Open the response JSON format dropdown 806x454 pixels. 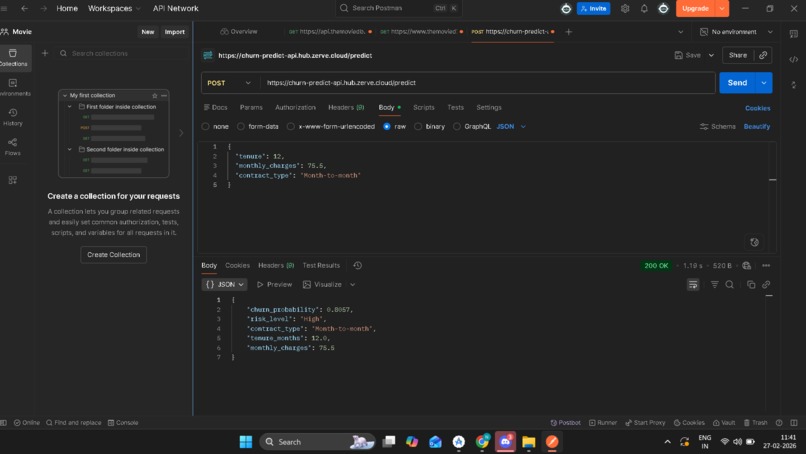point(224,284)
